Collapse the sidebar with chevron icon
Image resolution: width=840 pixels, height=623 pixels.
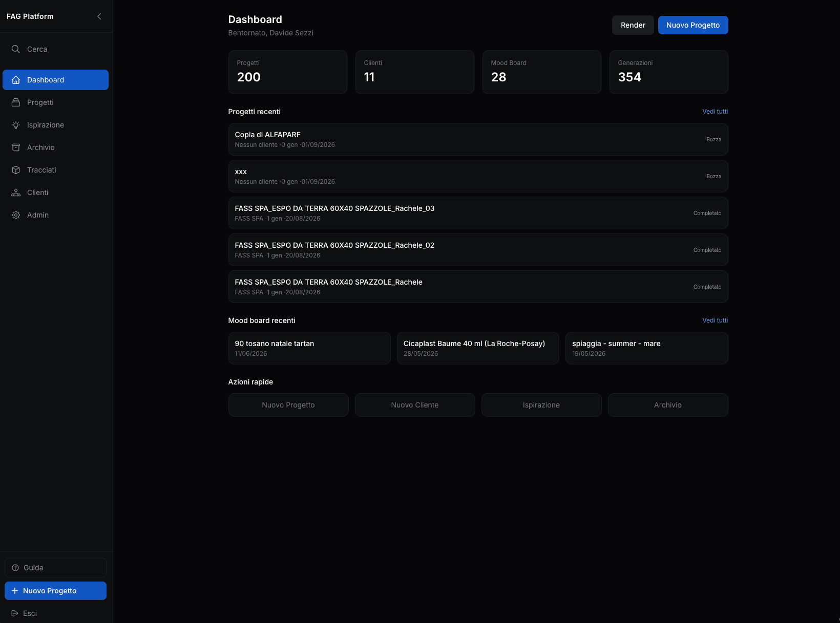(x=99, y=16)
